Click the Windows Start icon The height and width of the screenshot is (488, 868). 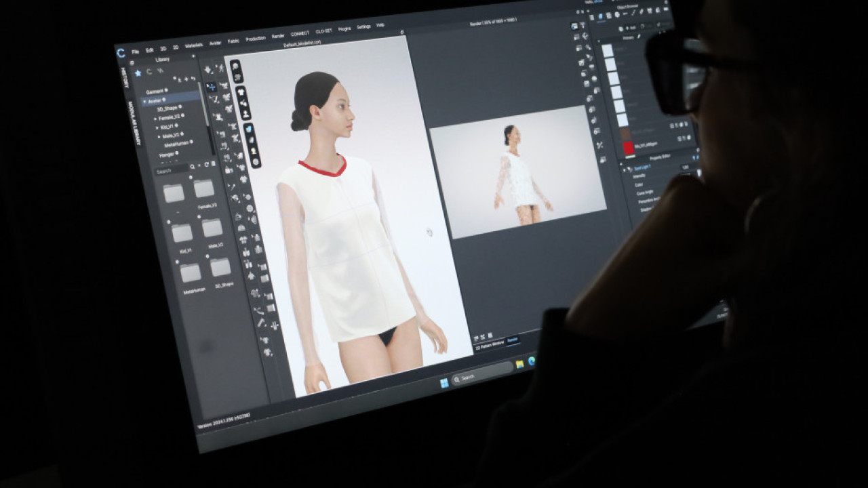[444, 383]
